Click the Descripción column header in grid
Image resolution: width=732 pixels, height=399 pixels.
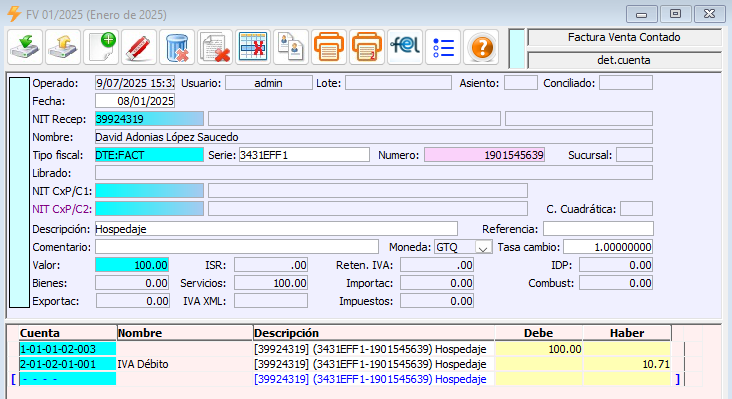point(373,333)
